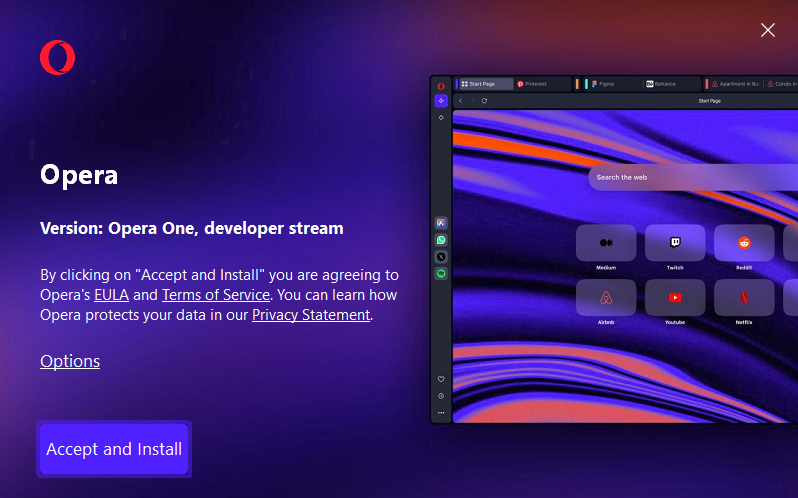The height and width of the screenshot is (498, 798).
Task: Select the Figma tab in preview
Action: coord(615,84)
